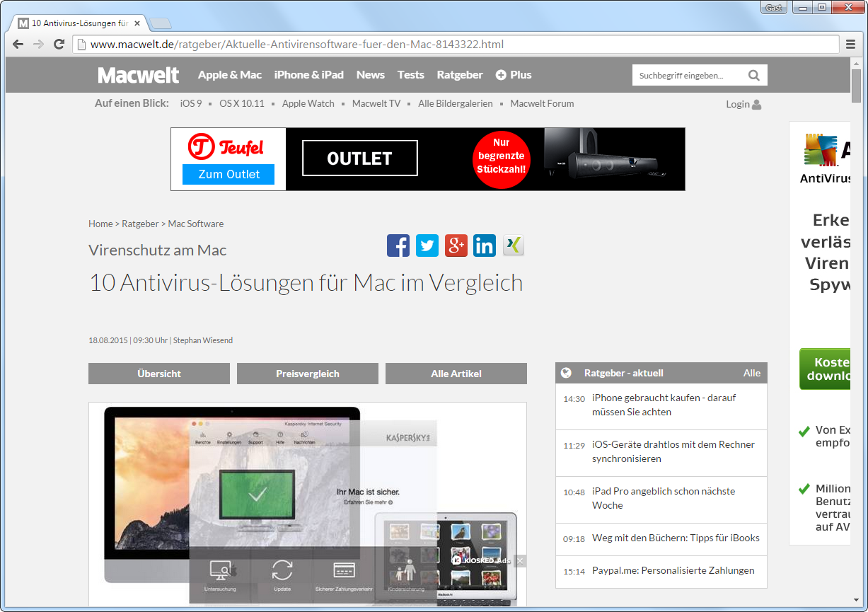Click the Xing share icon
The image size is (868, 612).
[514, 246]
